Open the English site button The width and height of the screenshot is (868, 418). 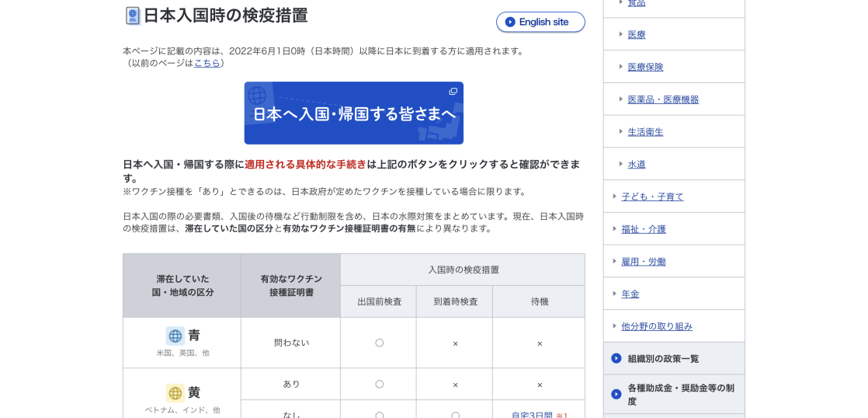(x=540, y=22)
